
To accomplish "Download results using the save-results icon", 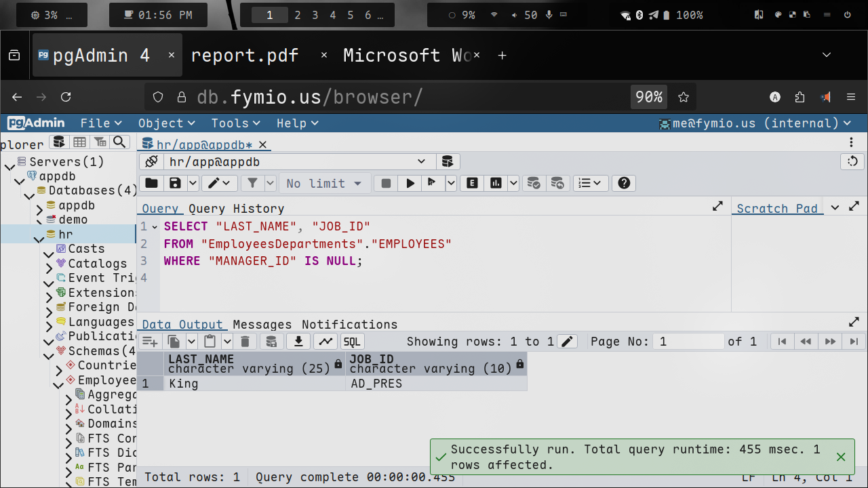I will click(x=298, y=342).
